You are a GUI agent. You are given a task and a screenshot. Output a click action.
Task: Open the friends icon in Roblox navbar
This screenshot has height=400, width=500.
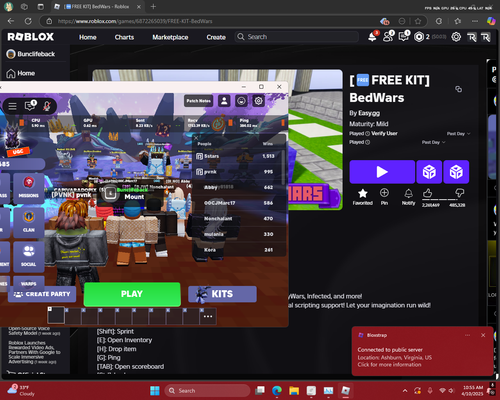388,37
